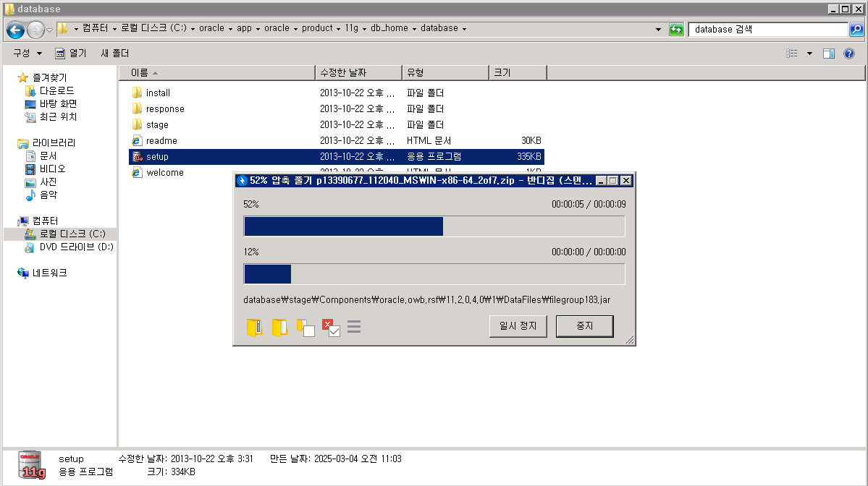This screenshot has height=486, width=868.
Task: Click the three-line menu icon in dialog
Action: (354, 327)
